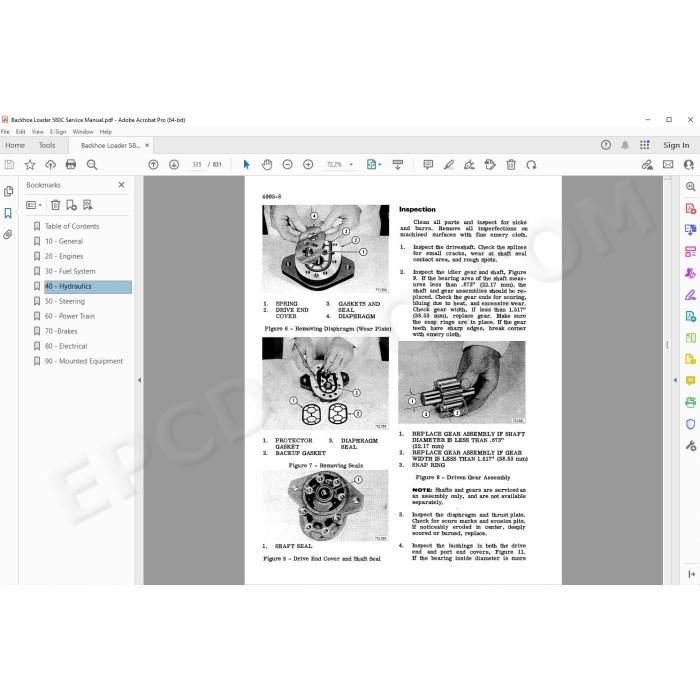Click the Stamp tool icon
This screenshot has width=700, height=700.
pos(490,165)
